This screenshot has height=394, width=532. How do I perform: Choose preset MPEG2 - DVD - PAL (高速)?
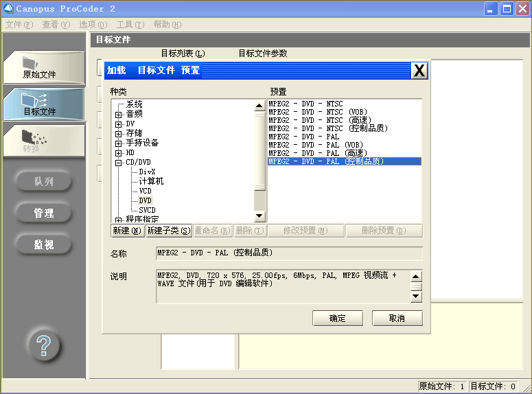345,153
